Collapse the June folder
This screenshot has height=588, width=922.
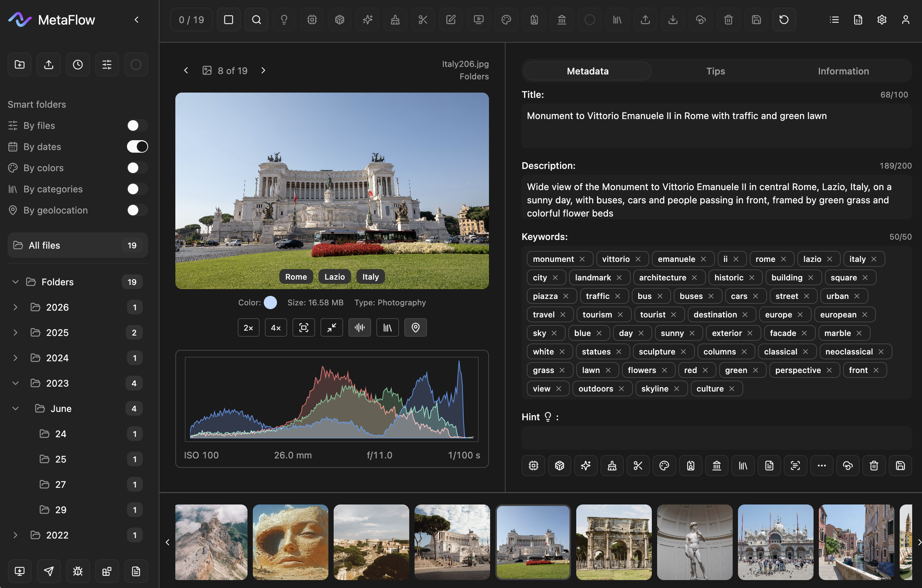pos(15,408)
